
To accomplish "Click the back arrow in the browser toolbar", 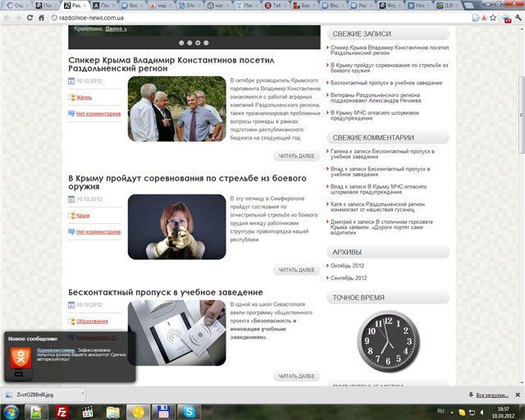I will pyautogui.click(x=7, y=18).
